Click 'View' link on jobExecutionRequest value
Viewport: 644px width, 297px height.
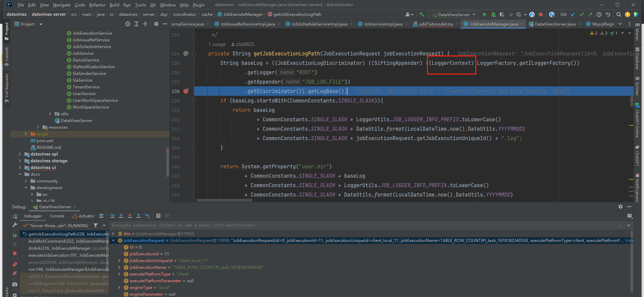pos(629,240)
